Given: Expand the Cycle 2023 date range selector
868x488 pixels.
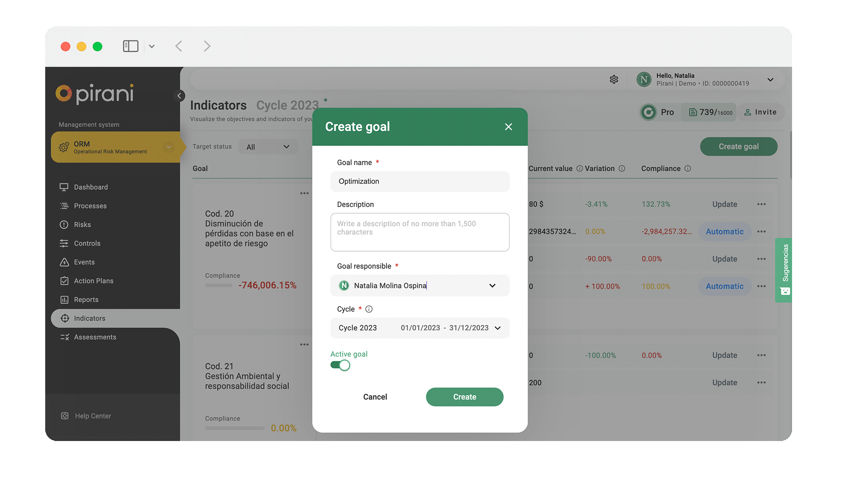Looking at the screenshot, I should [420, 328].
